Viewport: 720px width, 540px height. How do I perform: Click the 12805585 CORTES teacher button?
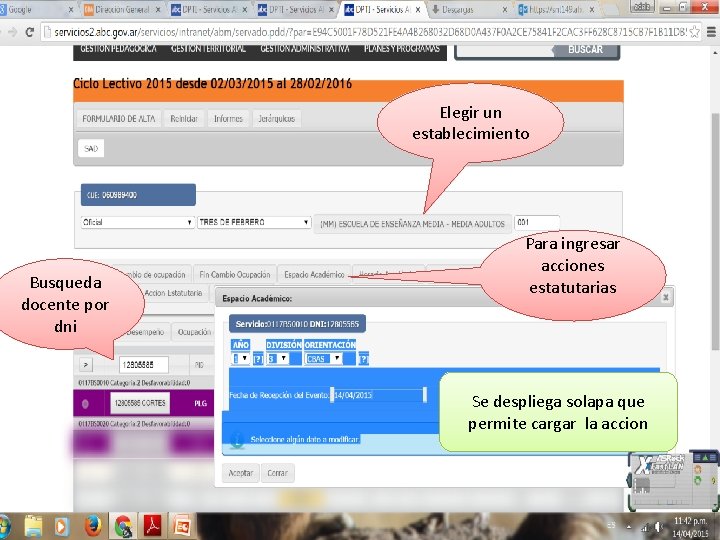click(140, 403)
